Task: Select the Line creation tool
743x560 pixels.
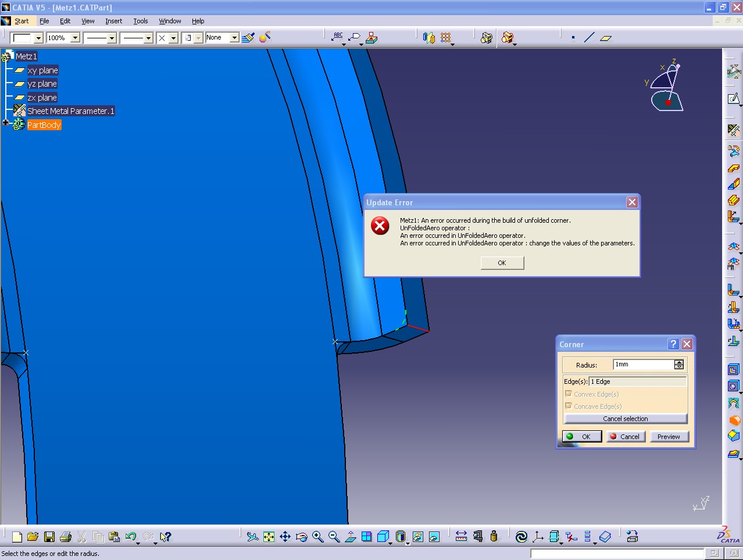Action: 590,38
